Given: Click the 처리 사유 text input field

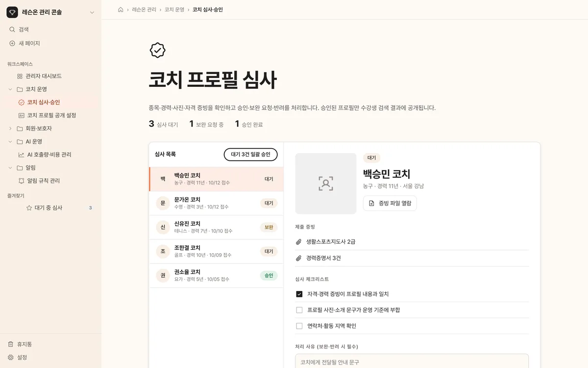Looking at the screenshot, I should pyautogui.click(x=412, y=361).
